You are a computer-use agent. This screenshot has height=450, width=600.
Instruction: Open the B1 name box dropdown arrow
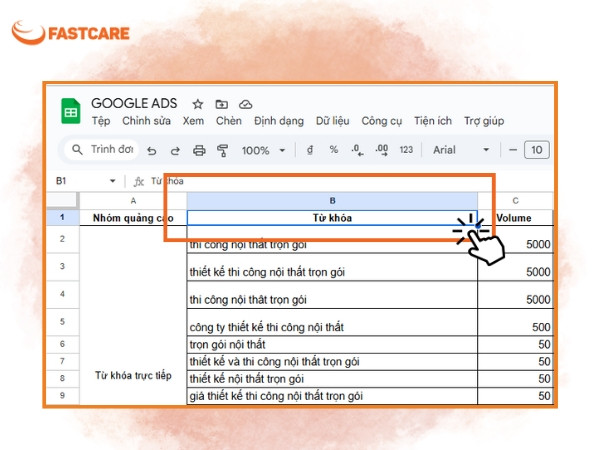click(112, 181)
